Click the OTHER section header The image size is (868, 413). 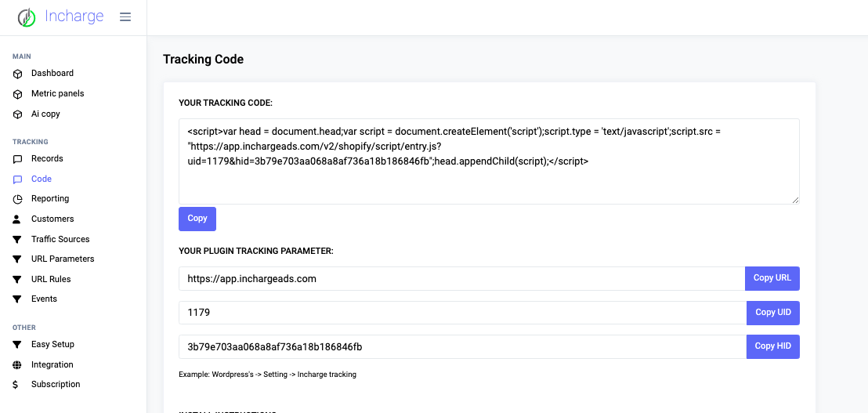[24, 328]
